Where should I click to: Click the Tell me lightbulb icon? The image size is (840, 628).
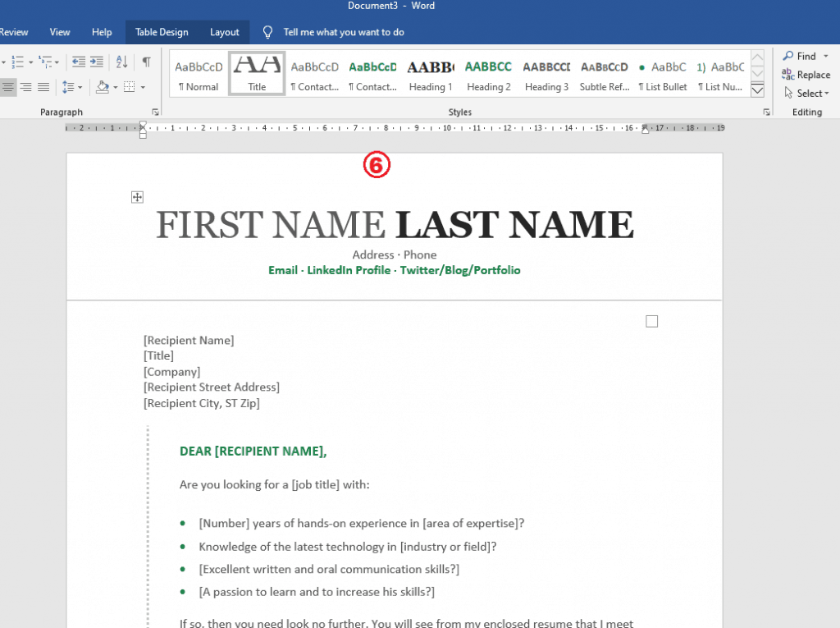pos(268,32)
